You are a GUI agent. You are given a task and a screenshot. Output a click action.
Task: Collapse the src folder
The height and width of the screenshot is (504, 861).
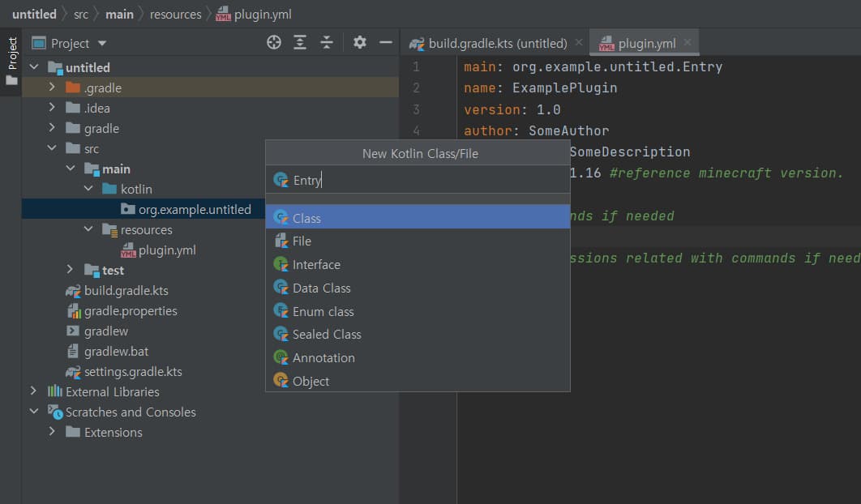pos(52,148)
